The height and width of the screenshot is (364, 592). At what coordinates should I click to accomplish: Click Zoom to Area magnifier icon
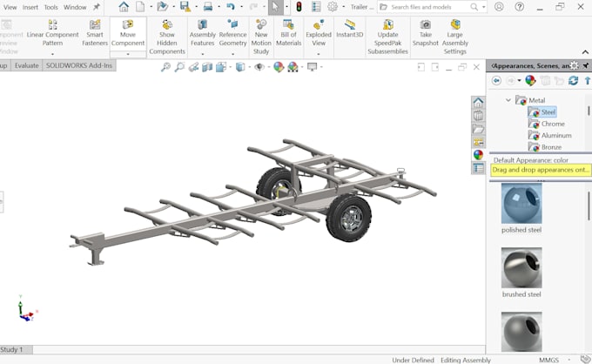179,67
